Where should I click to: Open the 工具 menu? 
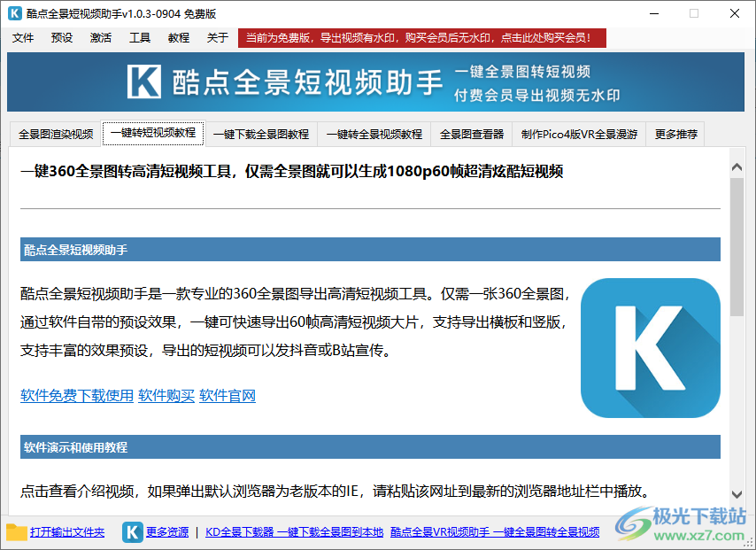coord(140,37)
